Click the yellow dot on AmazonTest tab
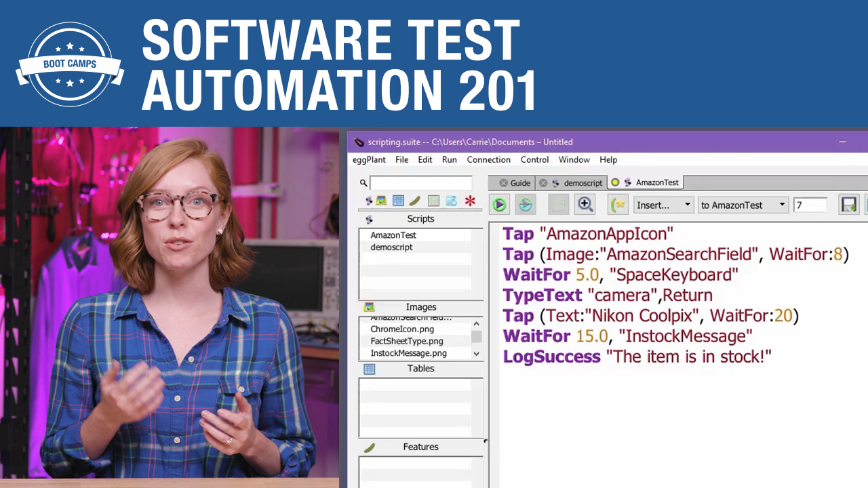The image size is (868, 488). (615, 182)
